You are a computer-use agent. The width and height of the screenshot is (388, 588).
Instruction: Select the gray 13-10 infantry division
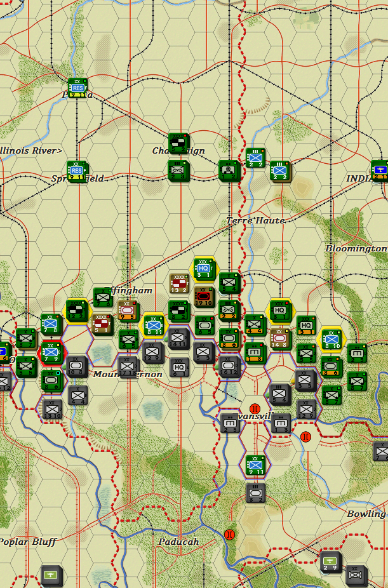pyautogui.click(x=52, y=409)
